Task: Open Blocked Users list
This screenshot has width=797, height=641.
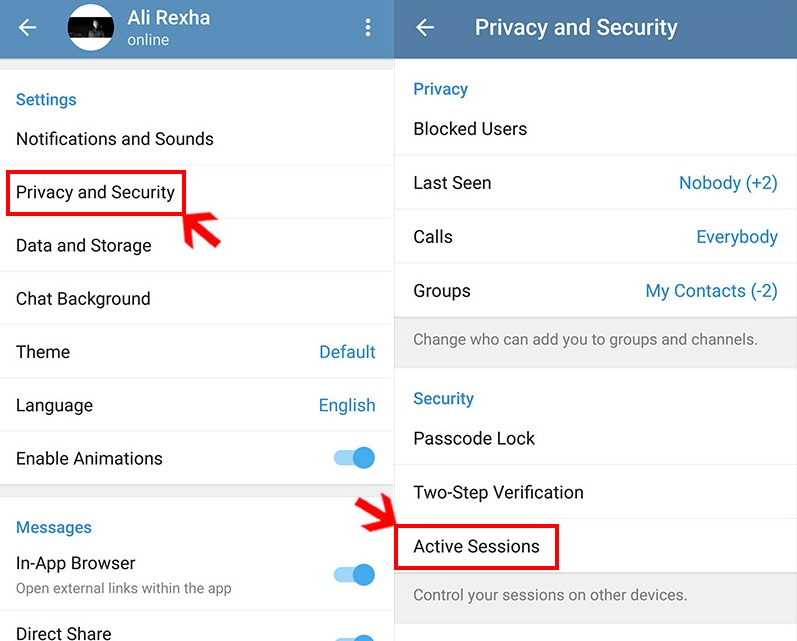Action: coord(596,129)
